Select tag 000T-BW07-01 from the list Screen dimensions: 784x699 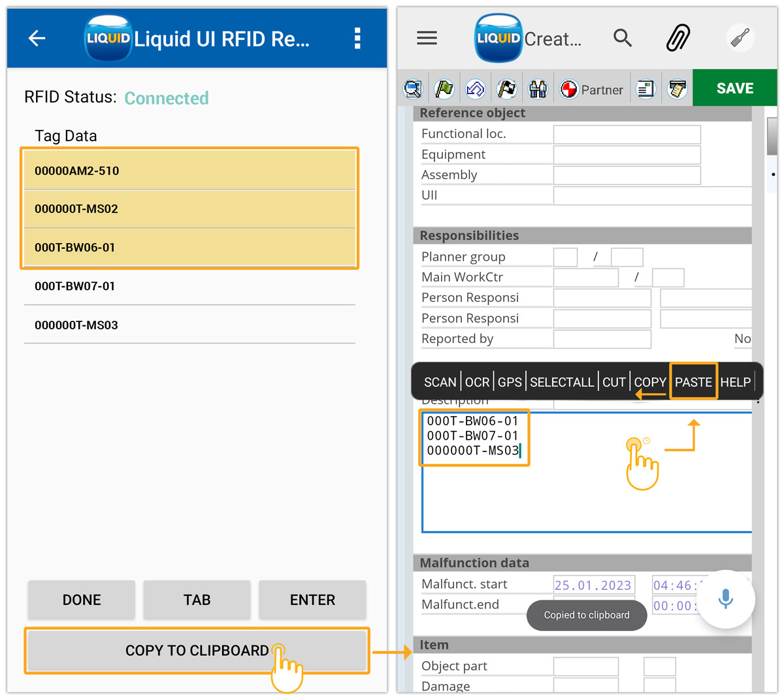(189, 285)
